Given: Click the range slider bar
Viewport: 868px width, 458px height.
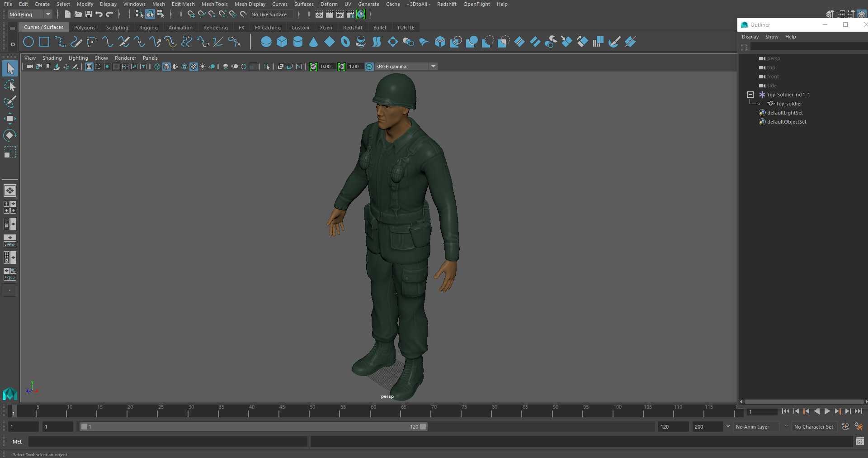Looking at the screenshot, I should coord(253,427).
